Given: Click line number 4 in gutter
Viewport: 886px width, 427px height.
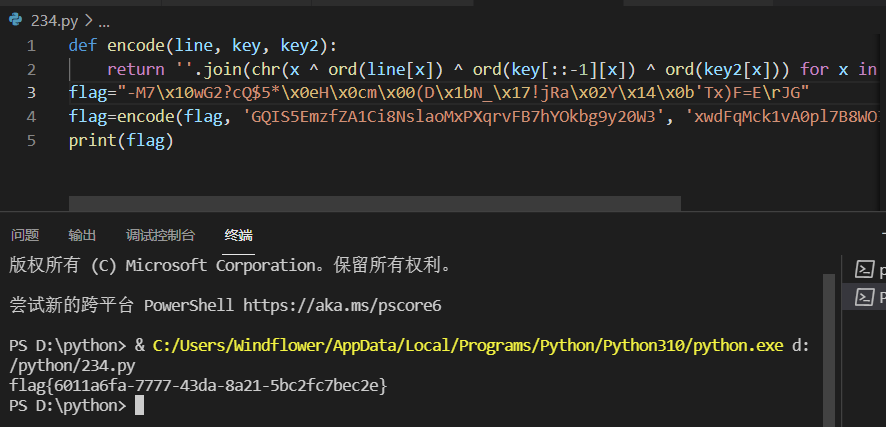Looking at the screenshot, I should pos(31,116).
